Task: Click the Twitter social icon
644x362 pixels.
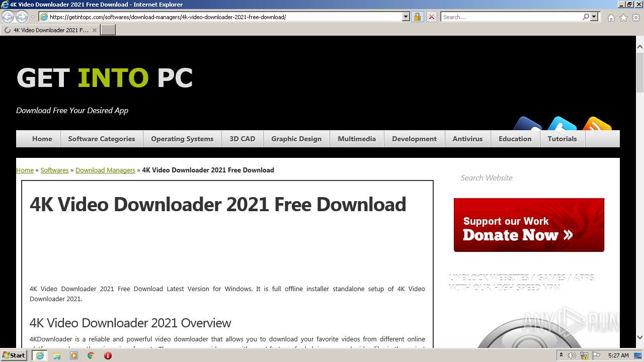Action: (x=562, y=124)
